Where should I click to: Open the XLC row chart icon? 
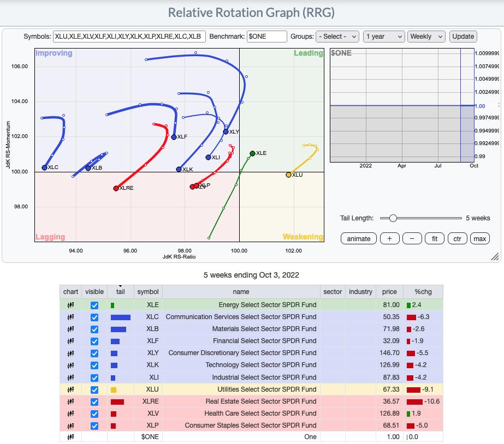tap(71, 317)
